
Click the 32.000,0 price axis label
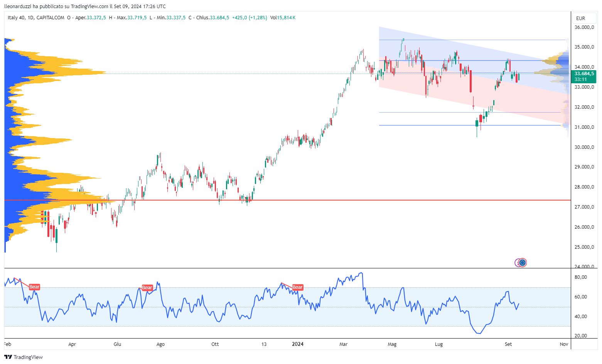tap(584, 107)
